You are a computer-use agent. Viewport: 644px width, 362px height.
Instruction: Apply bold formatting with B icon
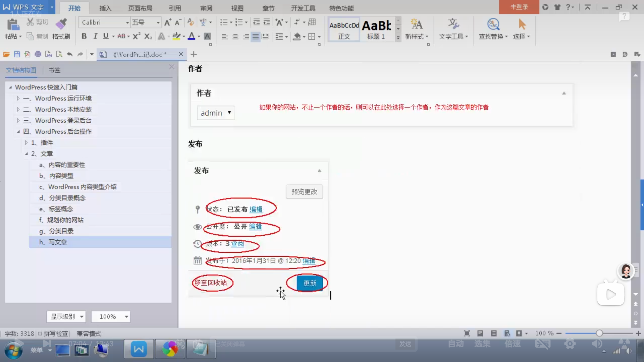pyautogui.click(x=84, y=36)
